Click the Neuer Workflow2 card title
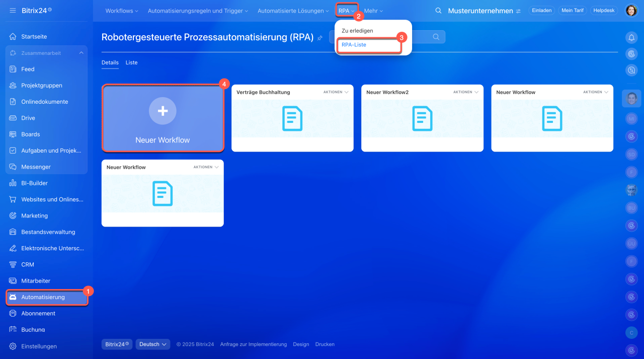The height and width of the screenshot is (359, 644). (x=387, y=92)
